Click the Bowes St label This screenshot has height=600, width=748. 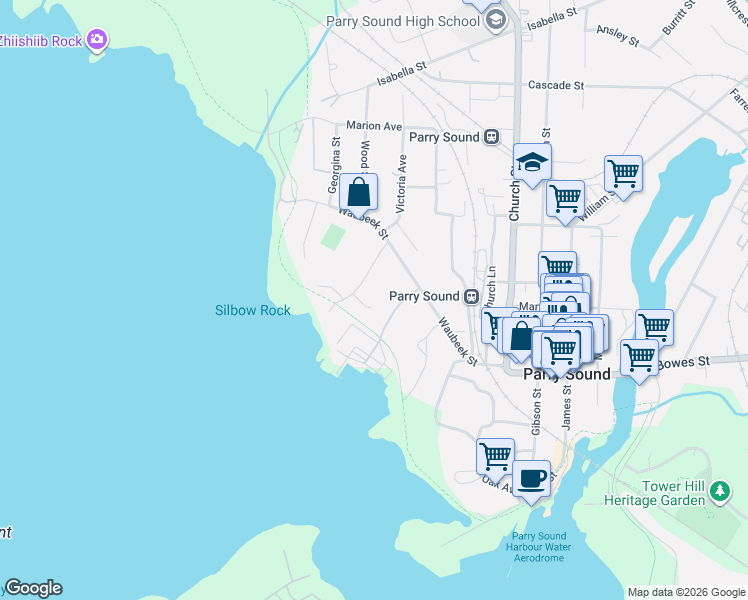[x=684, y=362]
